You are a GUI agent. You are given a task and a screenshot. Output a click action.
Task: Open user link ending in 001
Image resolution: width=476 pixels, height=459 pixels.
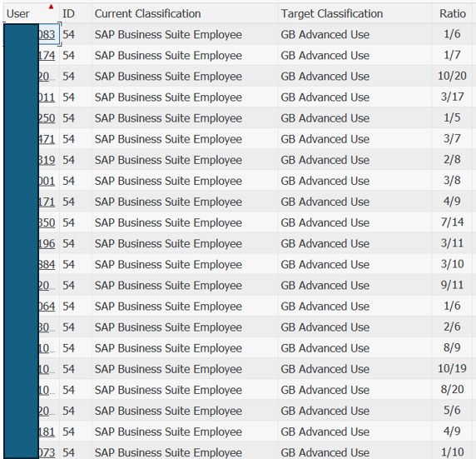tap(47, 181)
